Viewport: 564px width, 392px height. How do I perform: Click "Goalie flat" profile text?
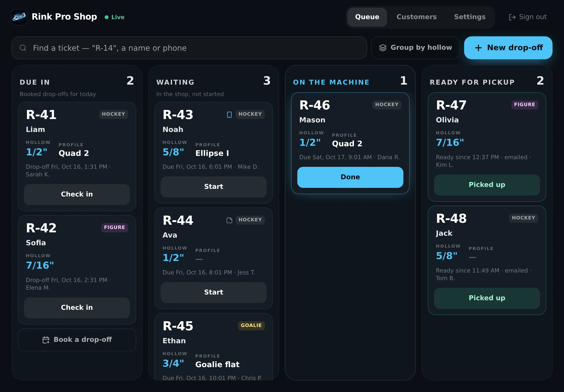[217, 365]
